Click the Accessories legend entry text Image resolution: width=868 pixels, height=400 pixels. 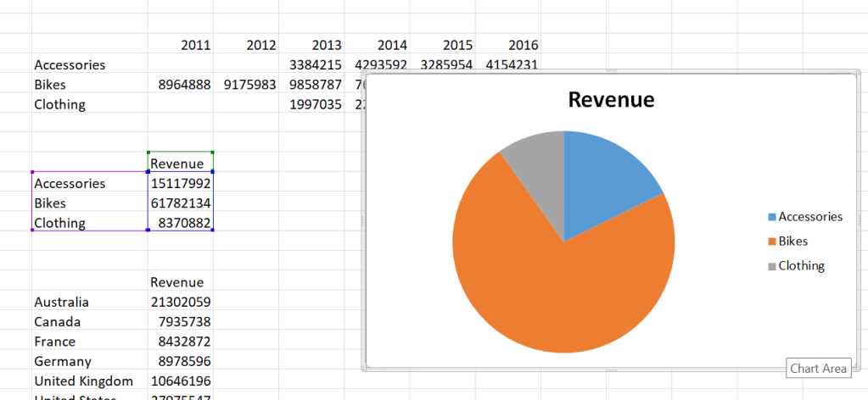pos(809,217)
